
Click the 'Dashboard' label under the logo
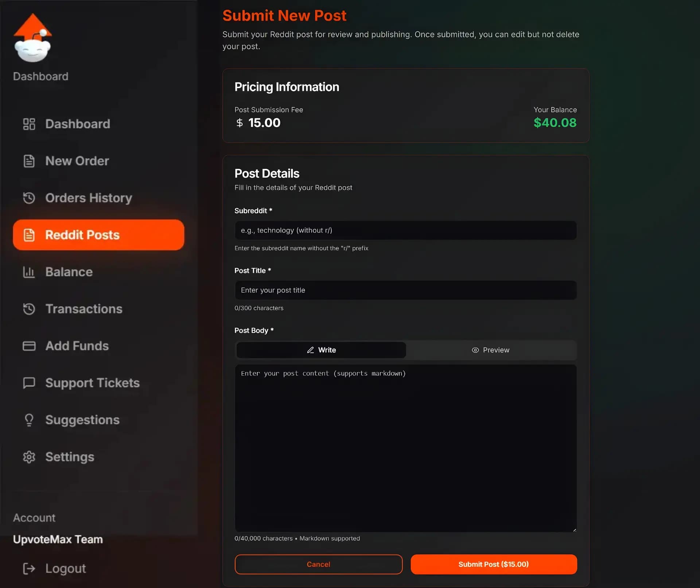pyautogui.click(x=40, y=77)
